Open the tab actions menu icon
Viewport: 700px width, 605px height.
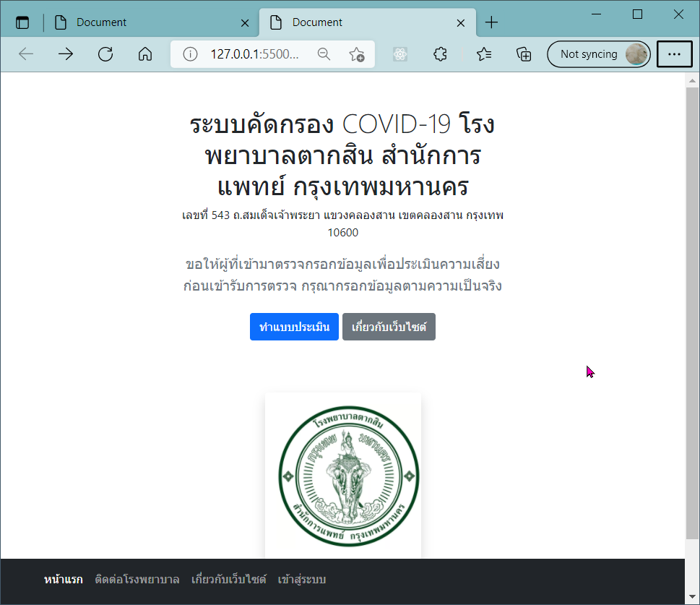[x=22, y=22]
